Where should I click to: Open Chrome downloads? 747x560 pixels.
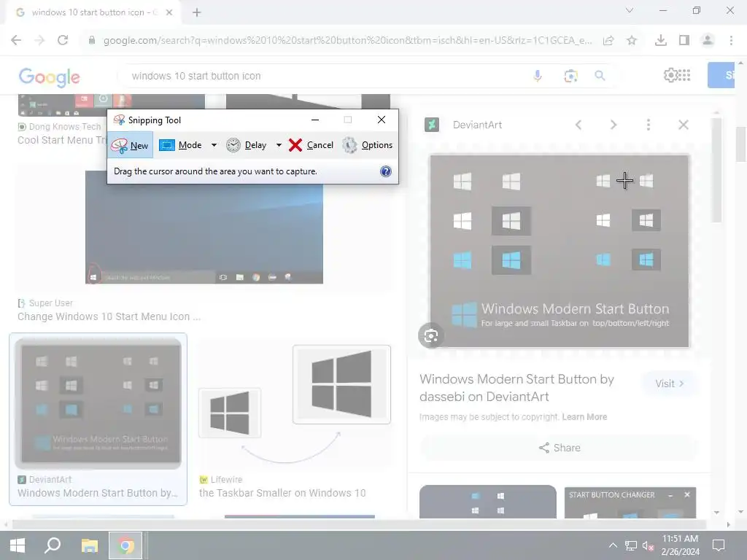[x=661, y=41]
